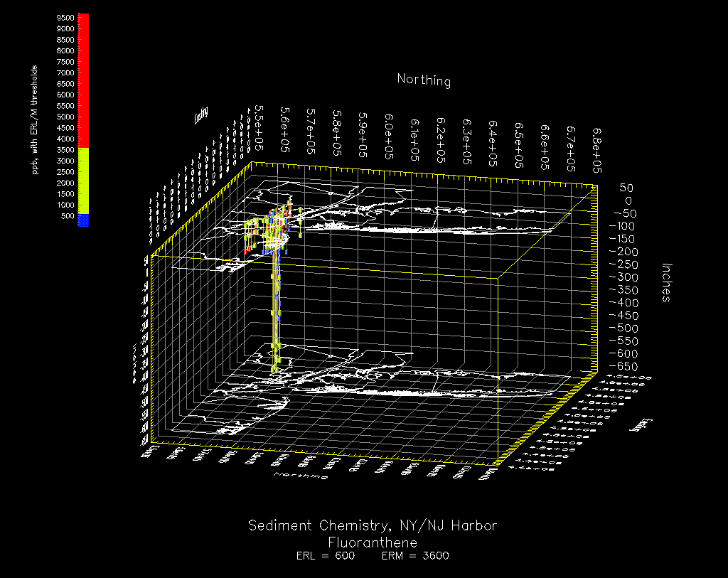Click the blue segment of the color legend
This screenshot has height=578, width=728.
[x=83, y=220]
